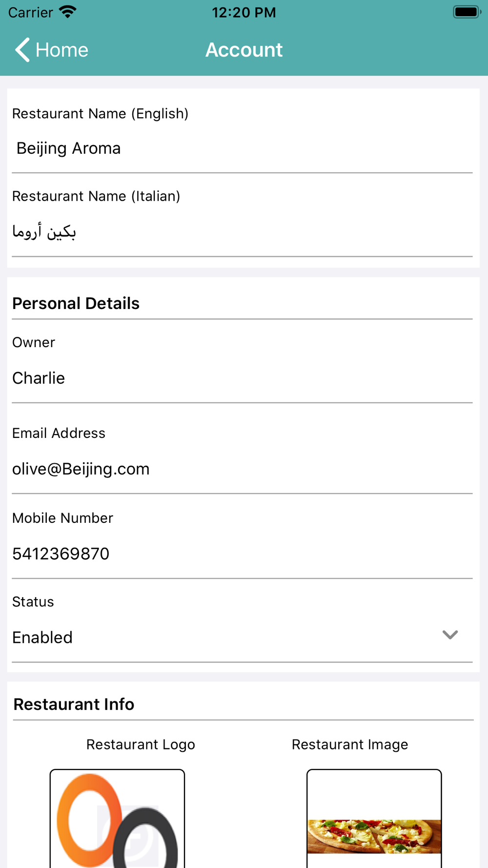This screenshot has height=868, width=488.
Task: Edit the olive@Beijing.com email field
Action: pos(242,469)
